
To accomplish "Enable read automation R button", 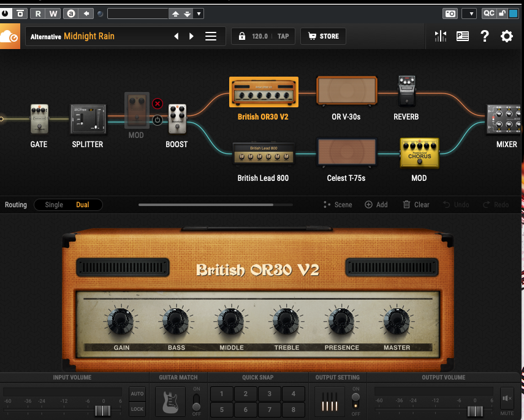I will coord(38,13).
